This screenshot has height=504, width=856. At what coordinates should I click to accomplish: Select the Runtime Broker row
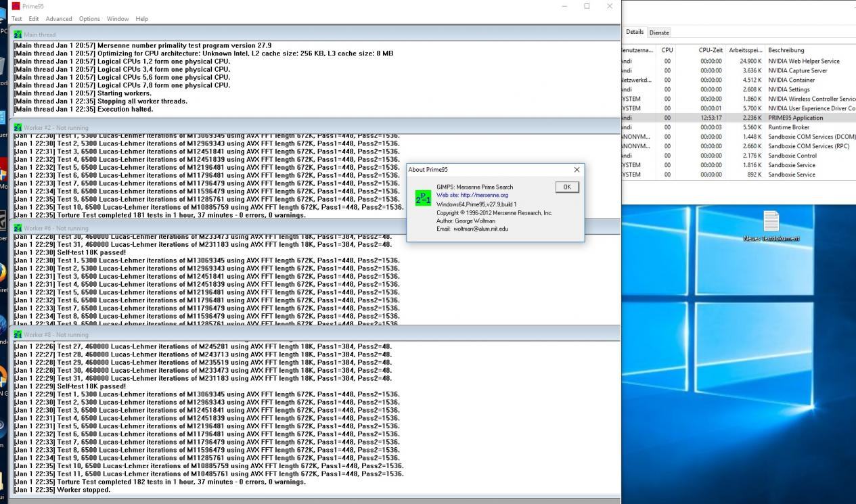point(738,127)
